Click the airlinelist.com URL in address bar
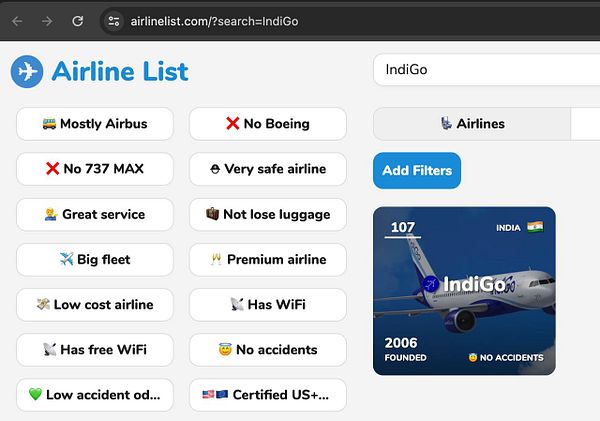 [214, 21]
